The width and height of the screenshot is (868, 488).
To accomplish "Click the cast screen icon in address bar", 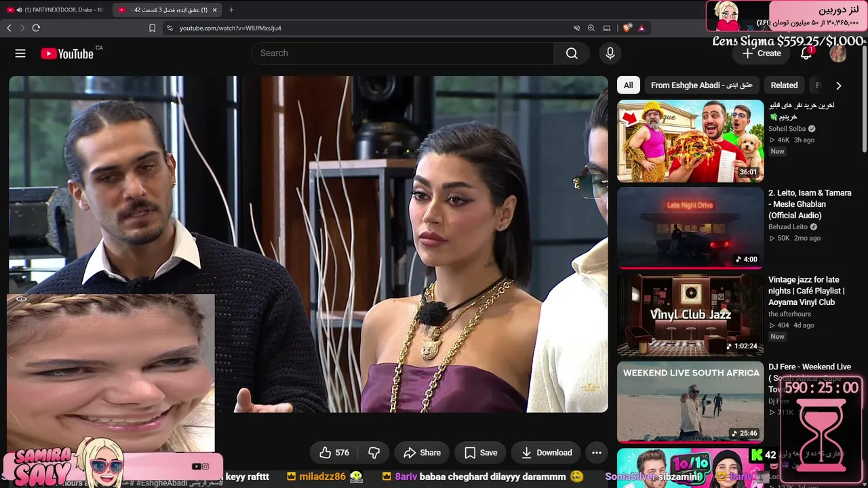I will point(607,28).
